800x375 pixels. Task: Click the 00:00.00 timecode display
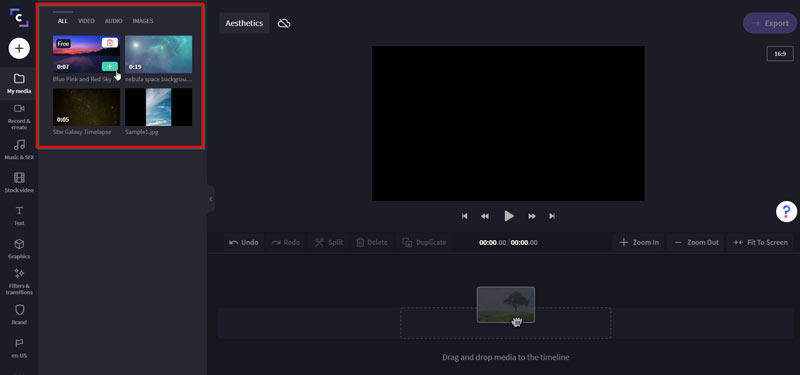(508, 243)
